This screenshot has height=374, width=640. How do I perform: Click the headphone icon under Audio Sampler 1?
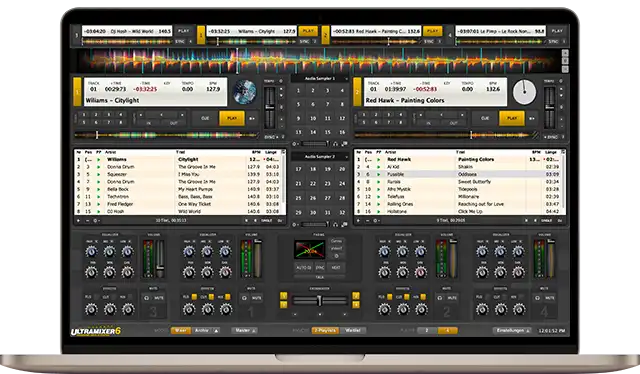336,144
